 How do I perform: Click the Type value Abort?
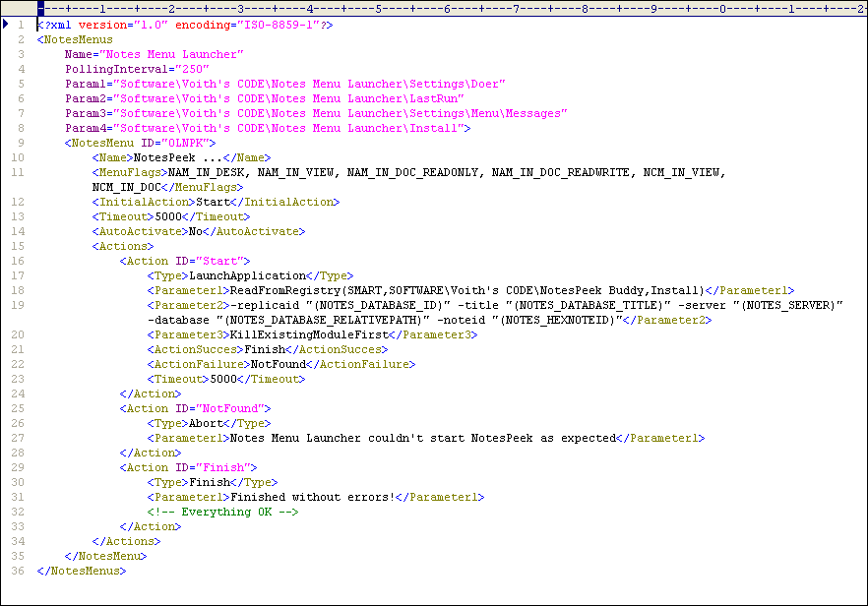[x=206, y=423]
